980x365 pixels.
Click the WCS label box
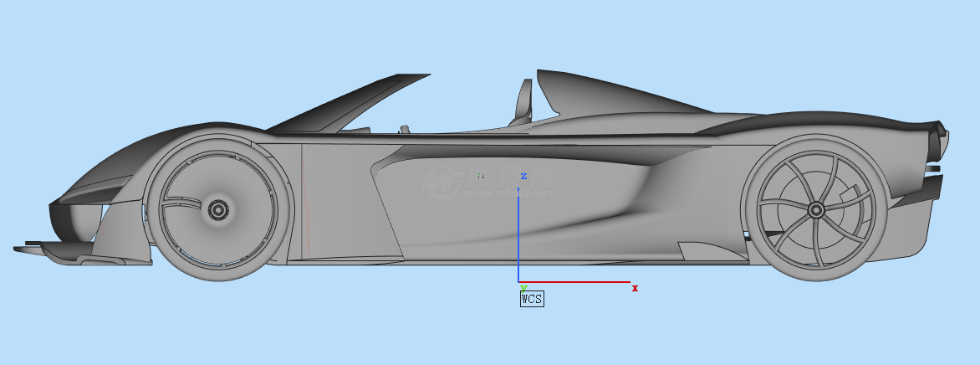tap(532, 298)
